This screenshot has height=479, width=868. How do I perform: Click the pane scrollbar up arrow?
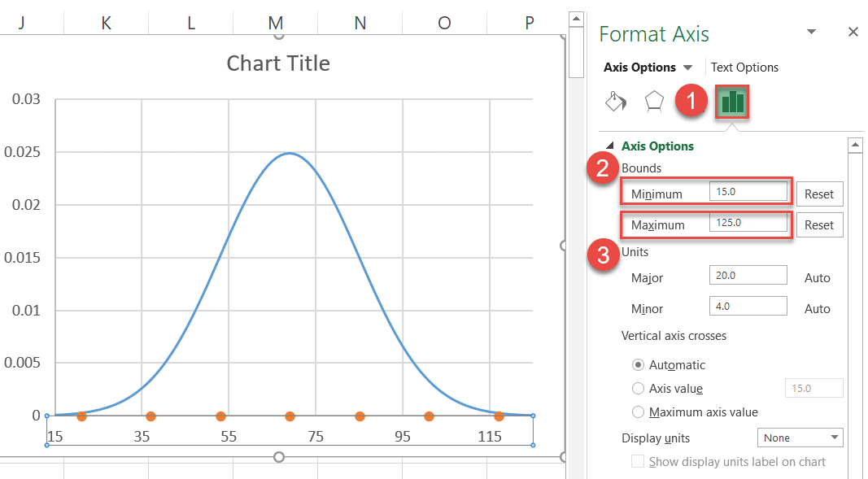click(856, 143)
